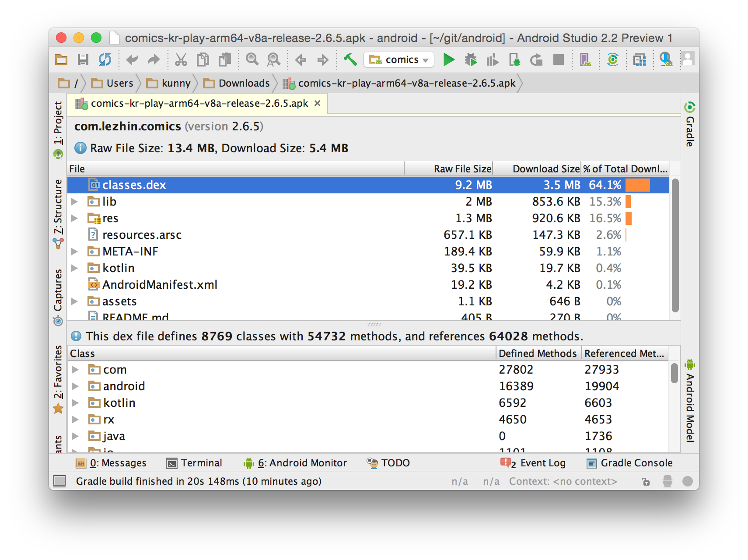Open the 6: Android Monitor tool window
This screenshot has height=560, width=748.
coord(295,463)
